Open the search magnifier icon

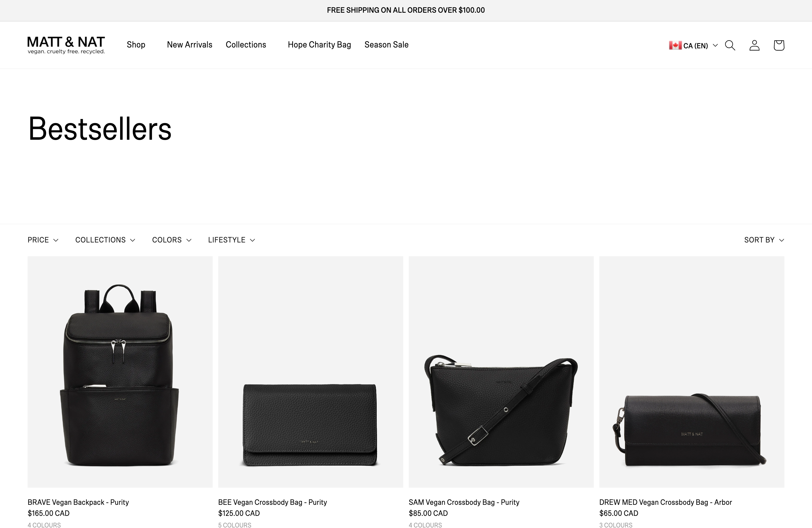[730, 45]
